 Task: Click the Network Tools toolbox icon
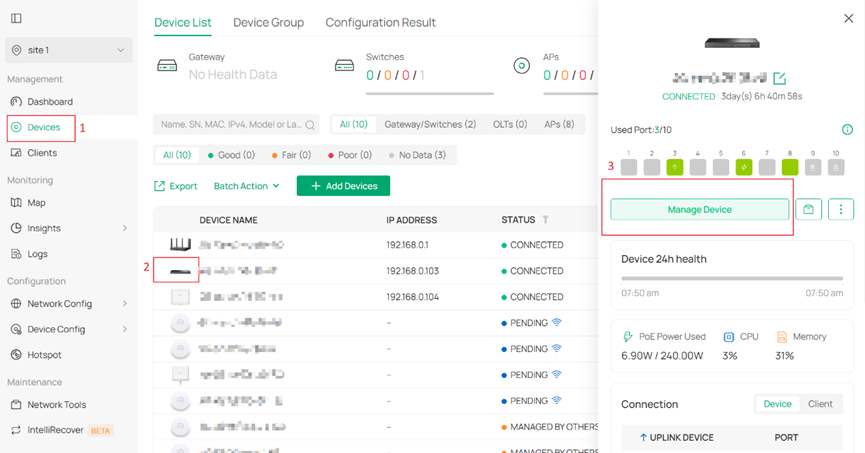click(16, 404)
